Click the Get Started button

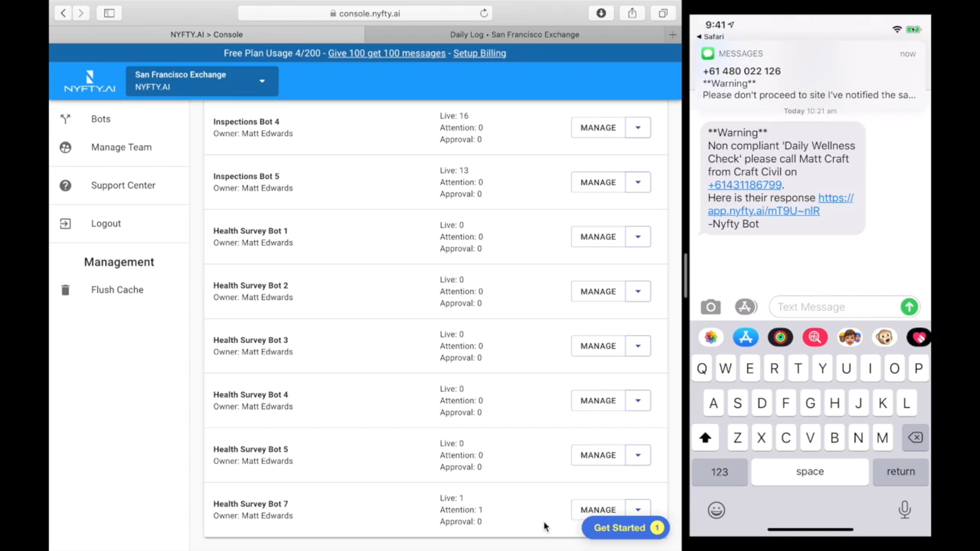pos(626,528)
